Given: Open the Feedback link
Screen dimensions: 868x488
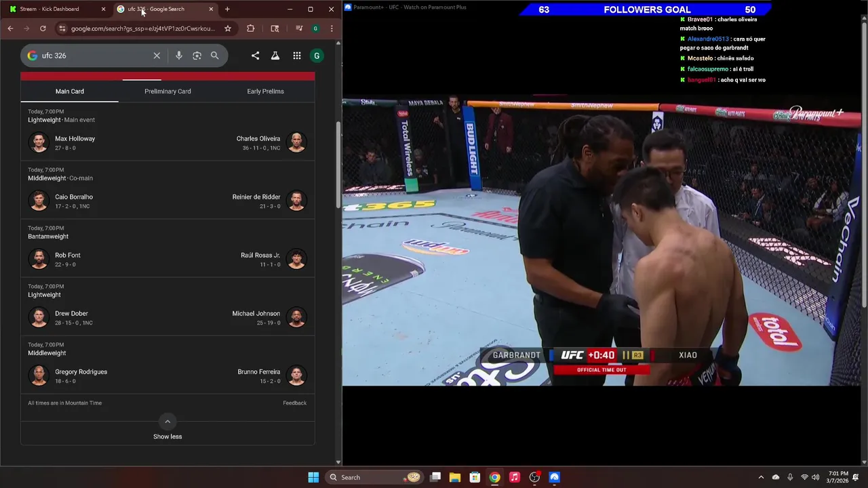Looking at the screenshot, I should pyautogui.click(x=294, y=403).
